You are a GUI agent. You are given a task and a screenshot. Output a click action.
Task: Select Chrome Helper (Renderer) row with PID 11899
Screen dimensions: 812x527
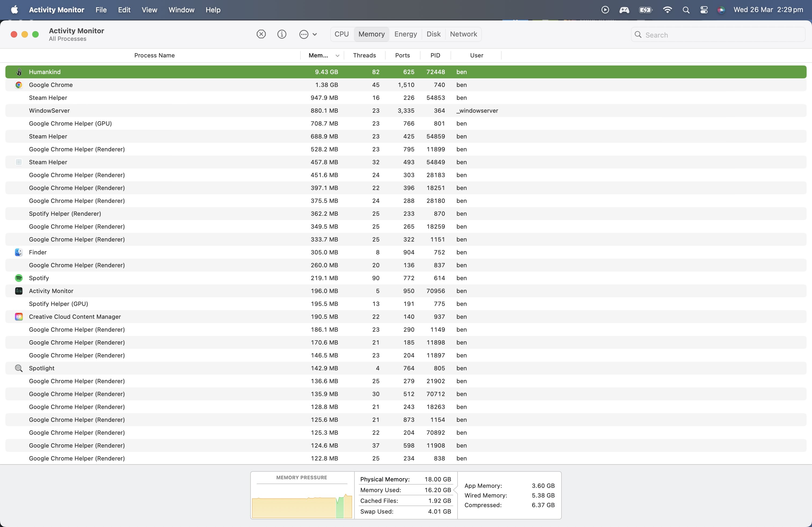[406, 149]
